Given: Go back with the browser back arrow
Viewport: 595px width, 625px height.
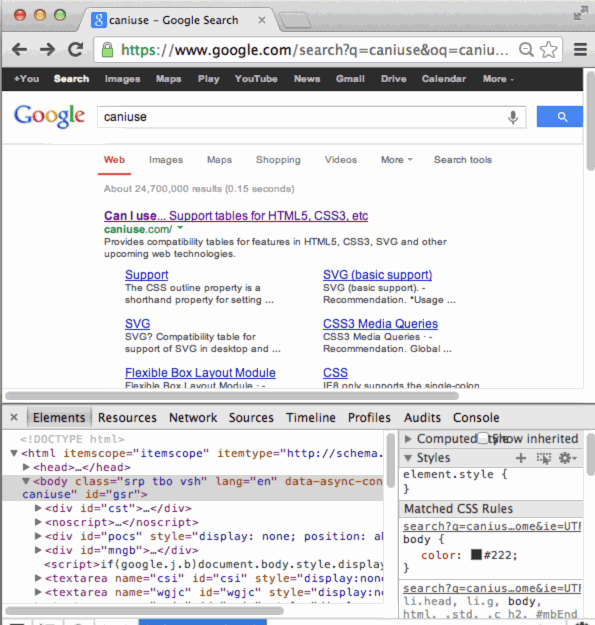Looking at the screenshot, I should [19, 50].
